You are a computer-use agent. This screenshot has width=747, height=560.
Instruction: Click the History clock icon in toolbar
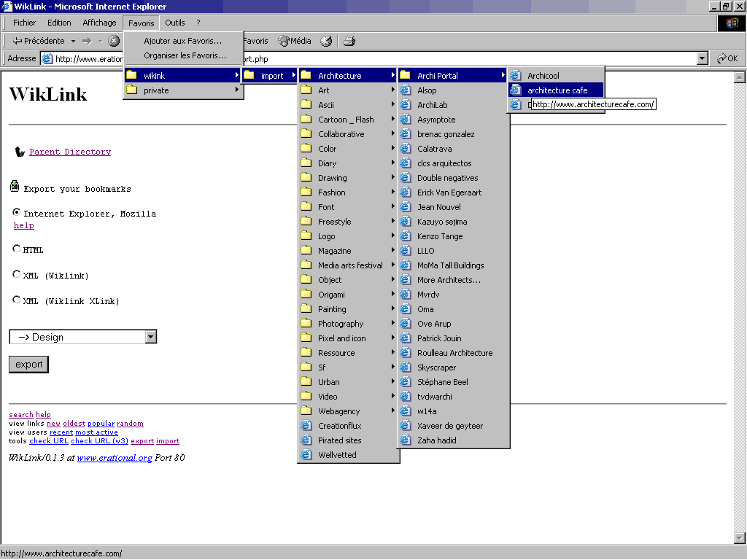coord(326,41)
